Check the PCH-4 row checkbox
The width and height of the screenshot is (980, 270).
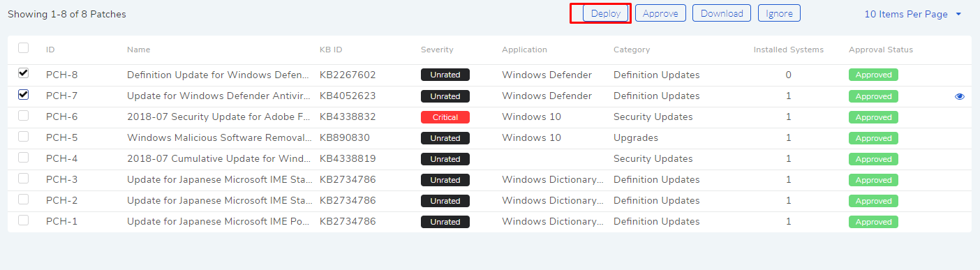[24, 157]
